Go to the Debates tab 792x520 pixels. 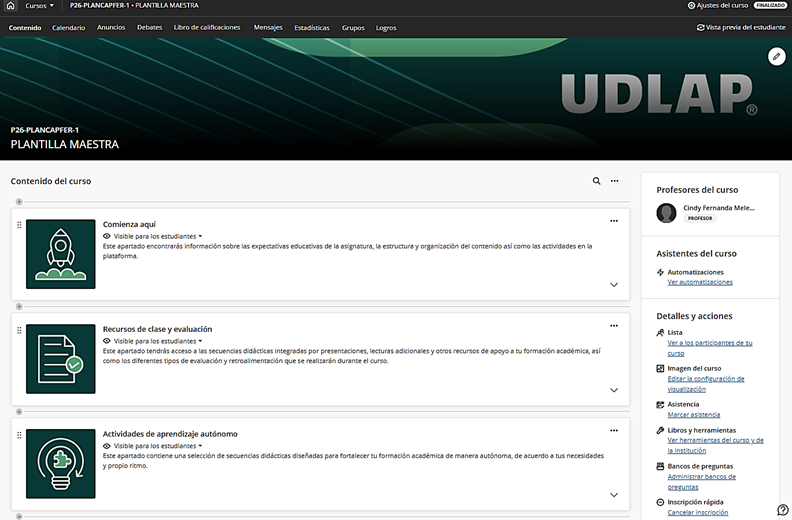tap(149, 28)
